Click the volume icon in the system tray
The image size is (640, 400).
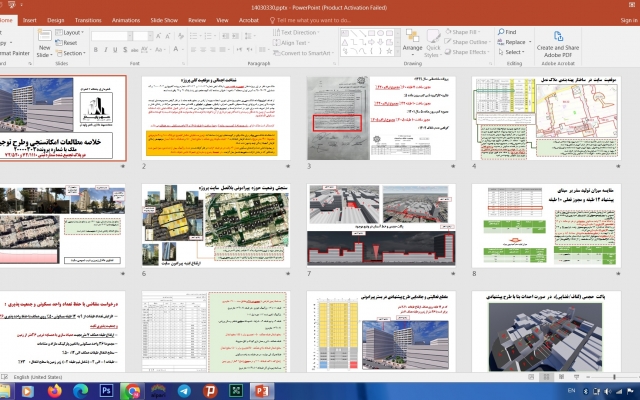[x=609, y=391]
